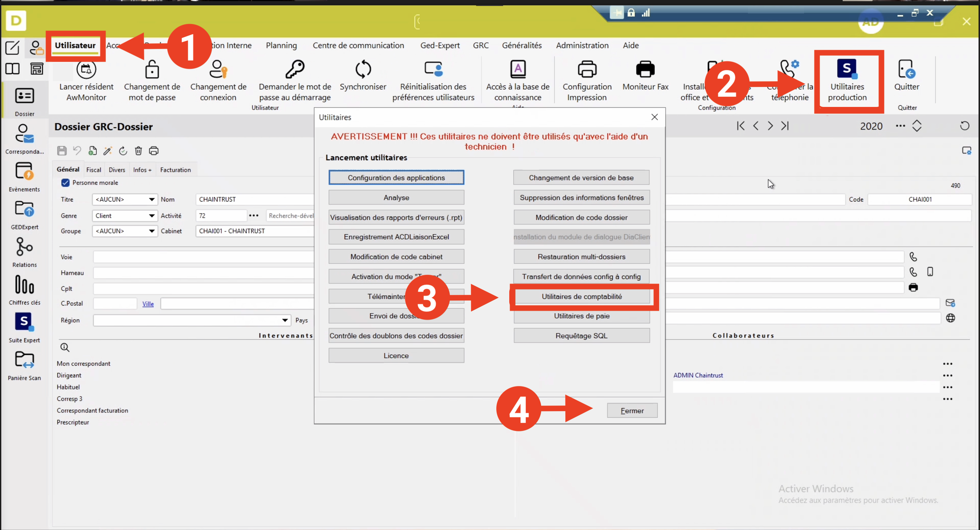The width and height of the screenshot is (980, 530).
Task: Click the year 2020 up-down chevron selector
Action: pos(917,126)
